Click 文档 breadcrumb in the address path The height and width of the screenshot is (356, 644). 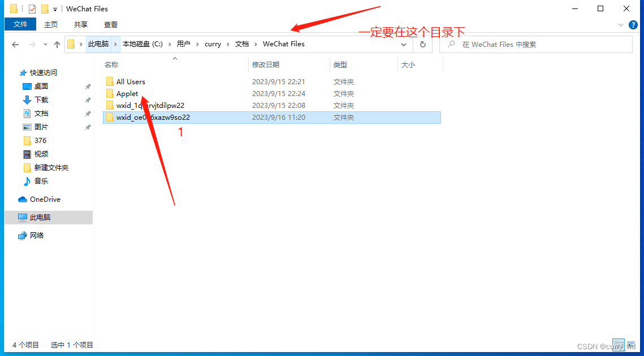click(242, 44)
